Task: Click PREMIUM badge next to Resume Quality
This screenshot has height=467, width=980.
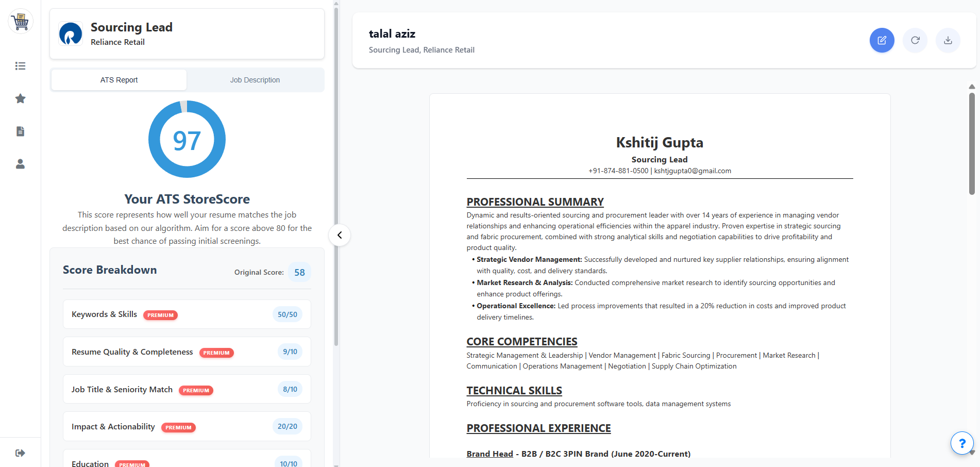Action: click(216, 353)
